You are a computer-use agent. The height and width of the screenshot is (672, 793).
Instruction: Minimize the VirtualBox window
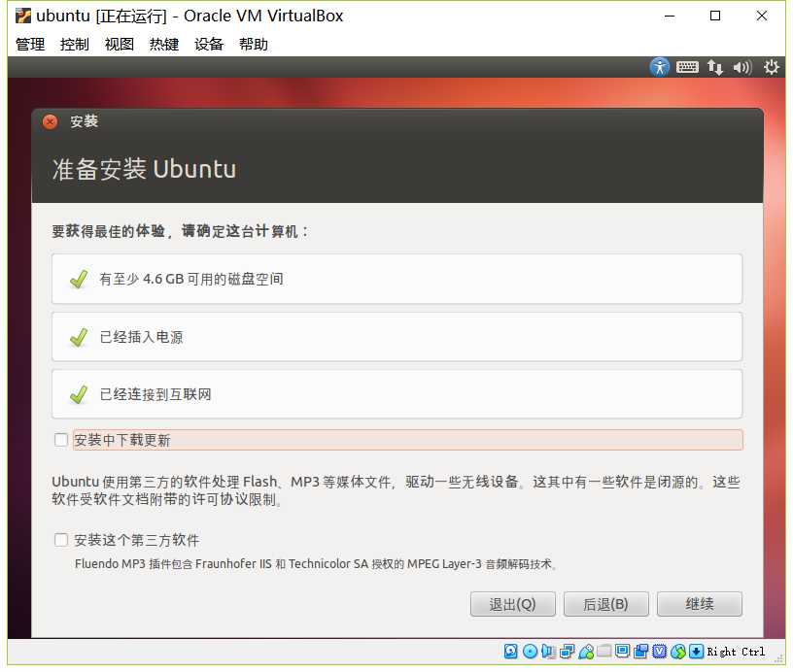670,17
